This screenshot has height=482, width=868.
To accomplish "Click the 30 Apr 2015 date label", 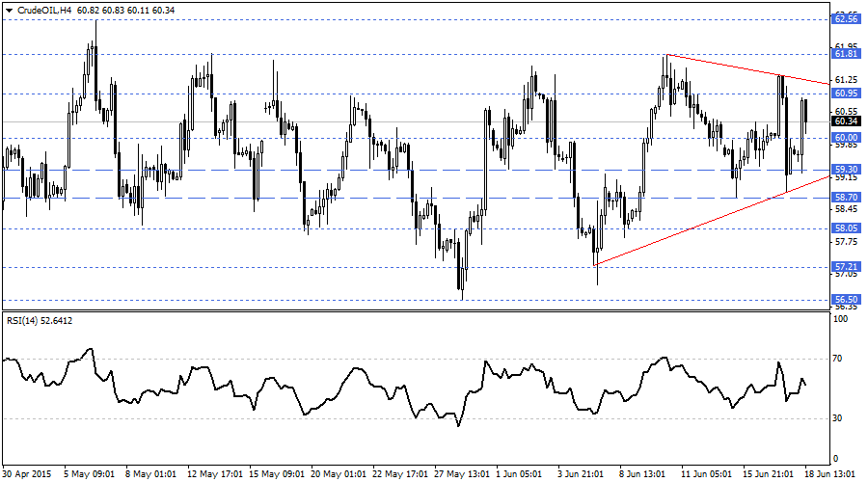I will tap(25, 474).
